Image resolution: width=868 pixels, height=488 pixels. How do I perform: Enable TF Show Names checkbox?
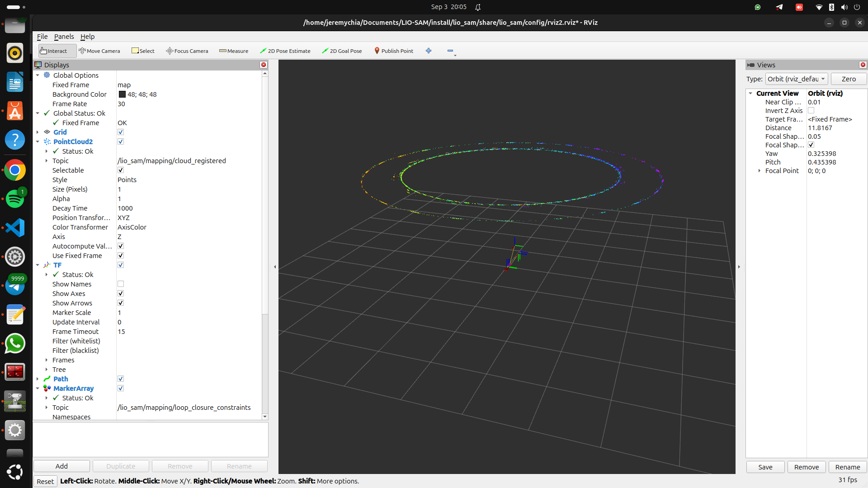pos(121,284)
